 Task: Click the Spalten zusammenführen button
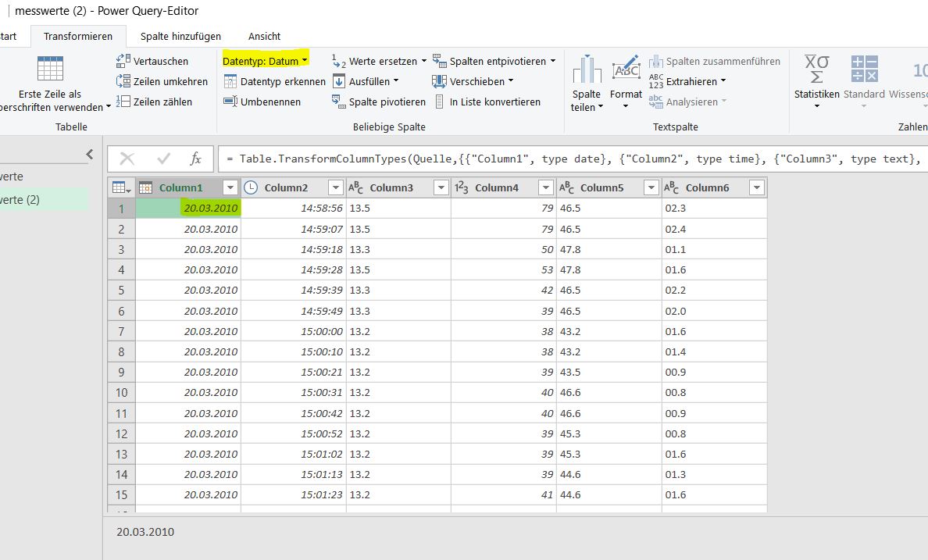click(714, 61)
